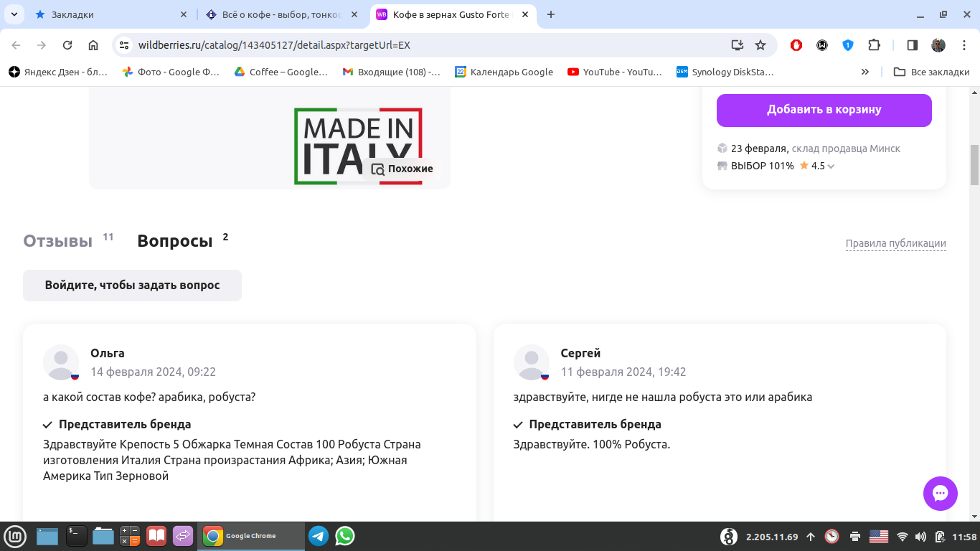Switch to the 'Всё о кофе' tab
The height and width of the screenshot is (551, 980).
[x=283, y=14]
